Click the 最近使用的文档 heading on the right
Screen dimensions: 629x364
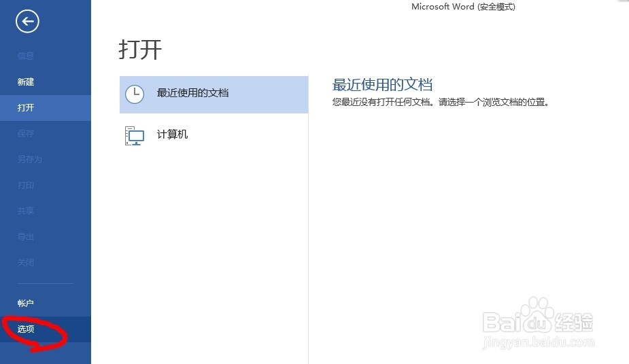(x=382, y=84)
